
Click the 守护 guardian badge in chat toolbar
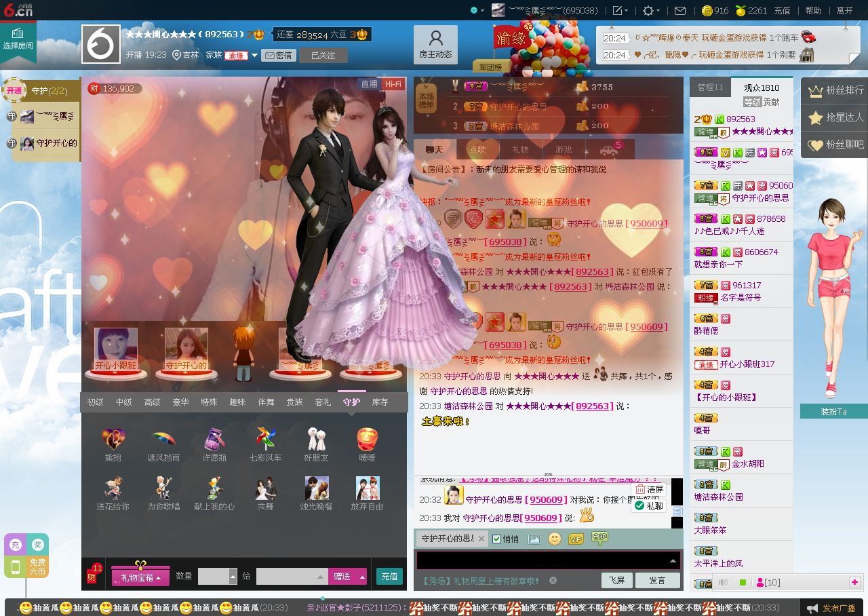(599, 538)
